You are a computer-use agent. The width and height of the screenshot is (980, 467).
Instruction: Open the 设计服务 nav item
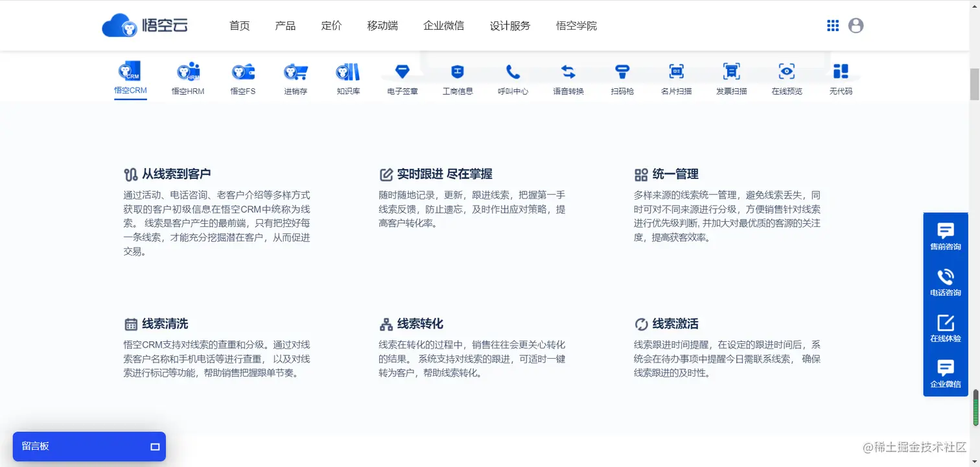point(510,26)
